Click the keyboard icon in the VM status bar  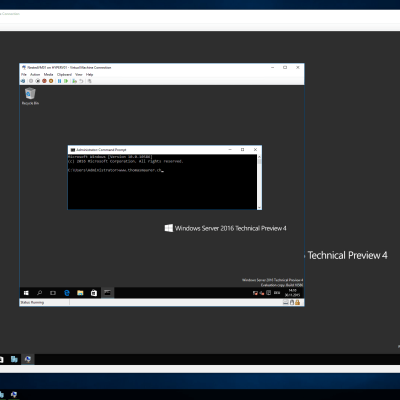point(286,302)
